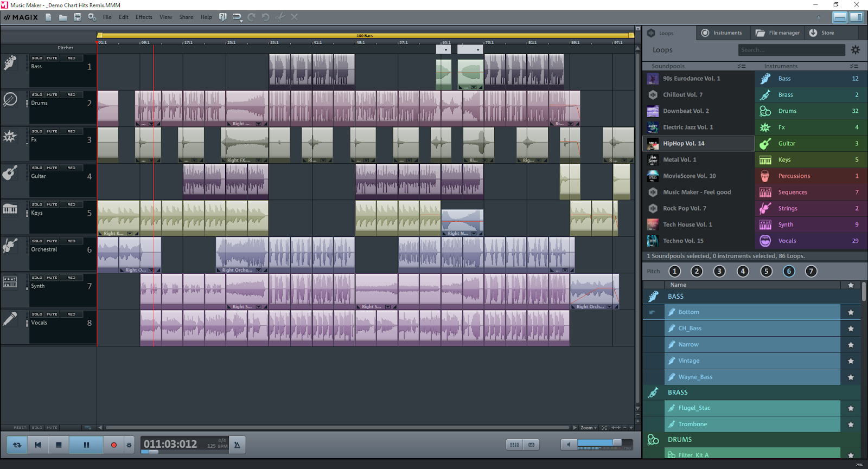Mute the Guitar track

tap(52, 168)
